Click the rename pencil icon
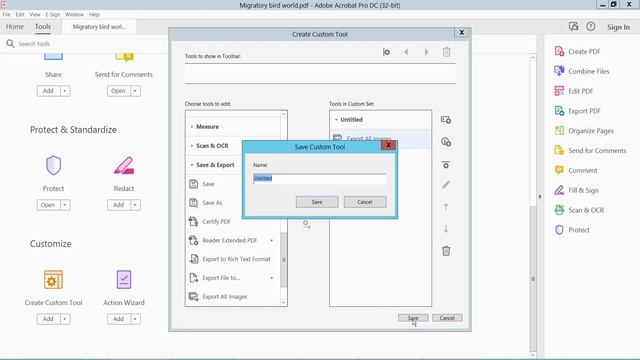This screenshot has width=640, height=360. (446, 185)
